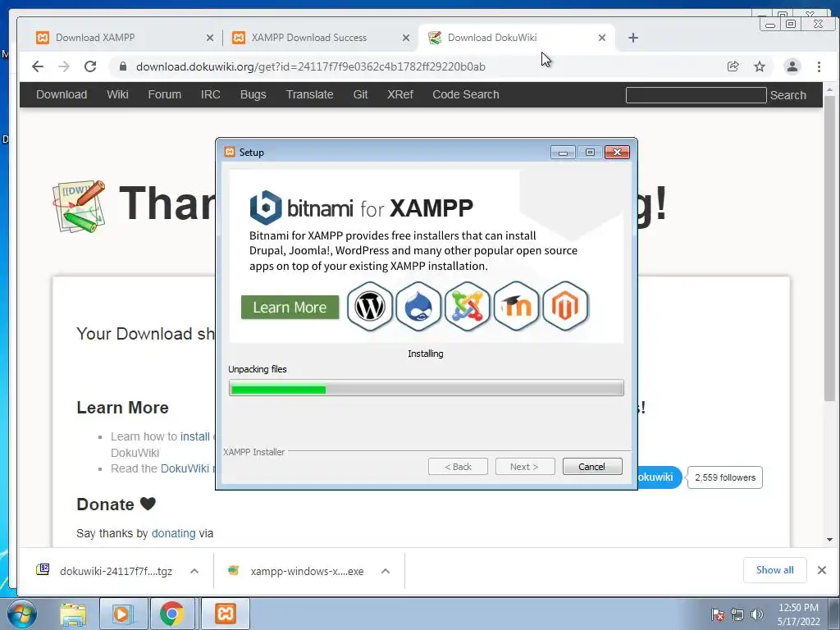This screenshot has width=840, height=630.
Task: Click the Action Center flag in system tray
Action: point(717,614)
